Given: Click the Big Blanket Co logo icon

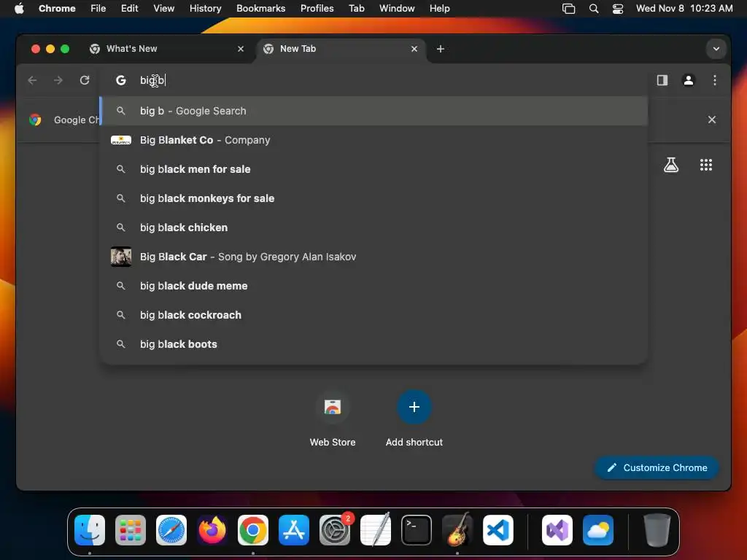Looking at the screenshot, I should tap(121, 140).
